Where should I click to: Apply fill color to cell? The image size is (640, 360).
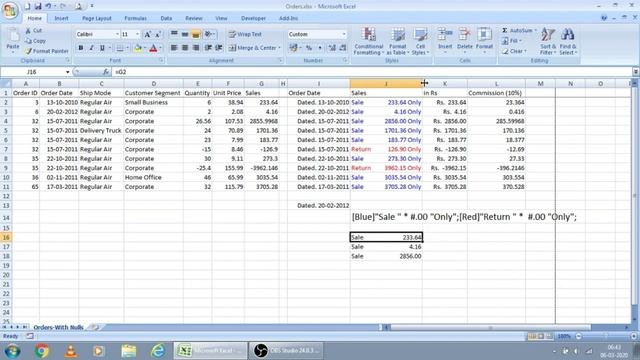[138, 48]
